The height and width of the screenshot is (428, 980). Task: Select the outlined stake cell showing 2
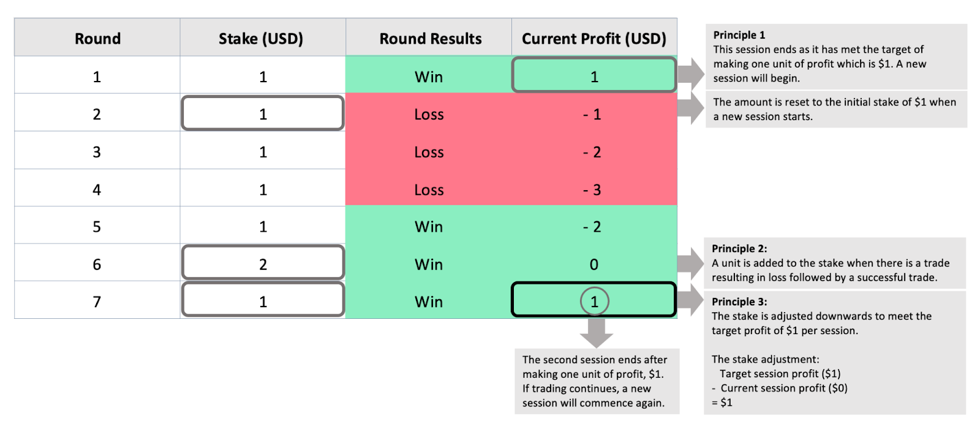[263, 263]
